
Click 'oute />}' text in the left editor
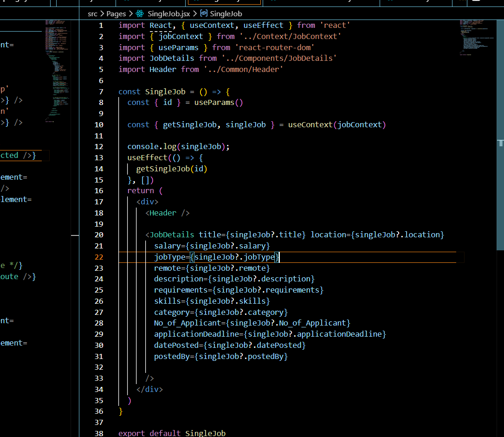[x=18, y=276]
